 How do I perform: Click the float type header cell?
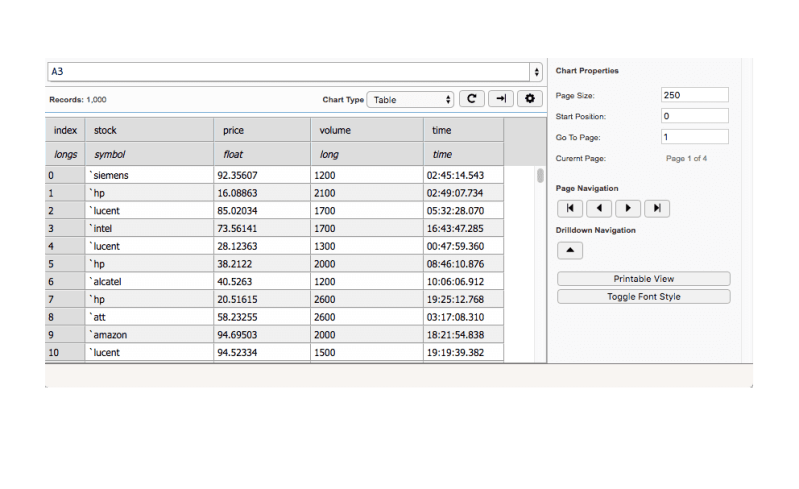(x=262, y=154)
